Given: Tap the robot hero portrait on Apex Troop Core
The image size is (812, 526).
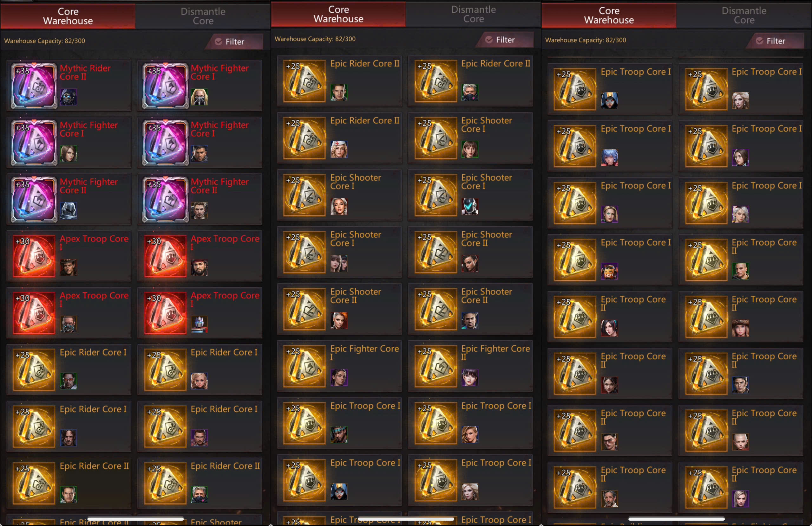Looking at the screenshot, I should 199,324.
